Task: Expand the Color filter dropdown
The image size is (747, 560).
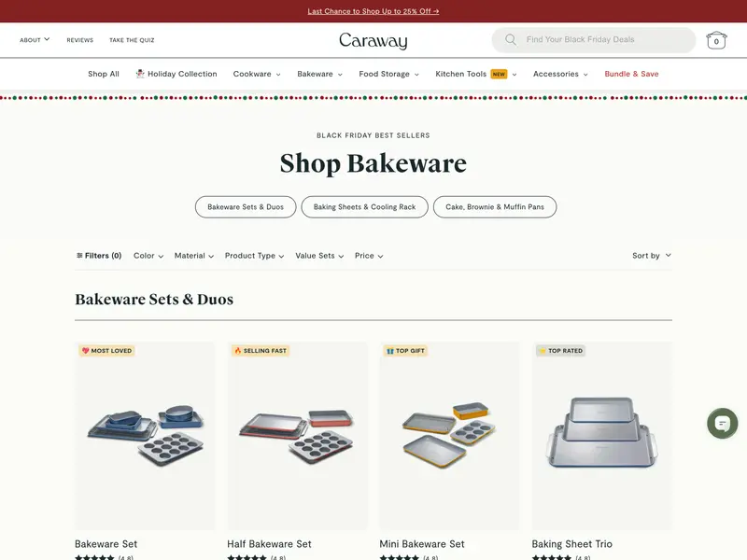Action: (148, 256)
